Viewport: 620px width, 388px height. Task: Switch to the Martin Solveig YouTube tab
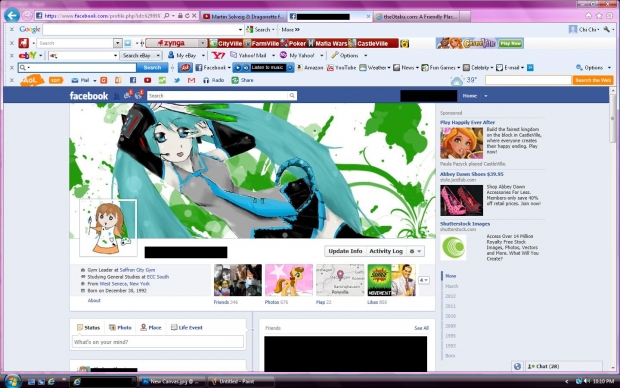click(x=244, y=17)
